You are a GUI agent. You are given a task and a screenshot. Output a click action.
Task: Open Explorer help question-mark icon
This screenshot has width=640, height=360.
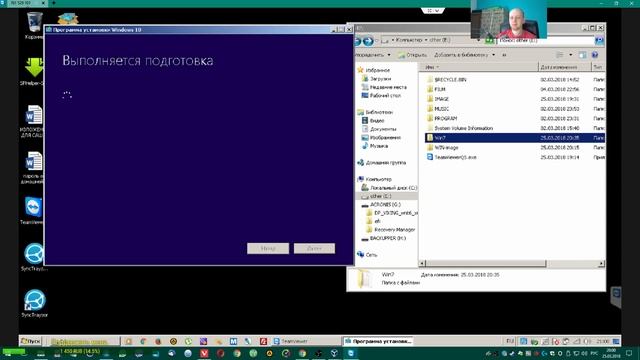pyautogui.click(x=595, y=55)
